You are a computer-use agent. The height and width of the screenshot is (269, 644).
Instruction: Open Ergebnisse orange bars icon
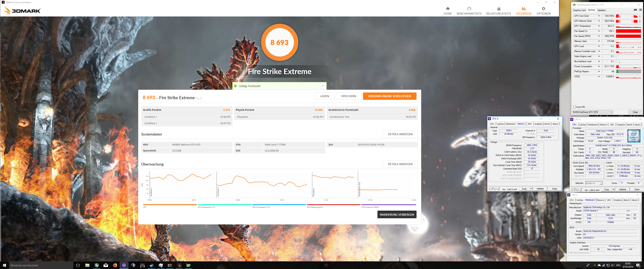pyautogui.click(x=523, y=8)
